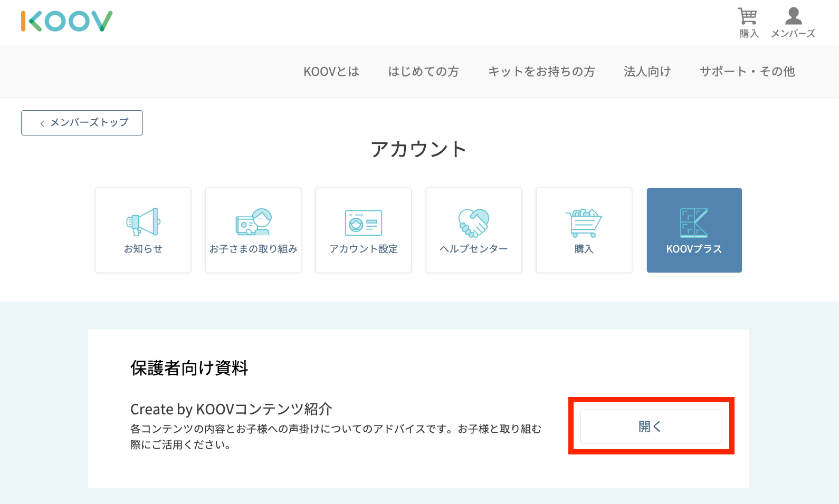
Task: Select the お子さまの取り組み tile
Action: (253, 230)
